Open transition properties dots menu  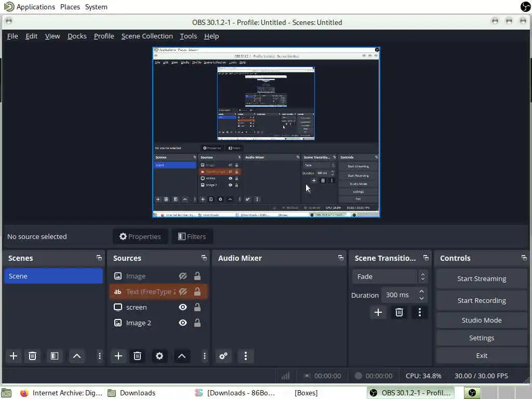420,312
